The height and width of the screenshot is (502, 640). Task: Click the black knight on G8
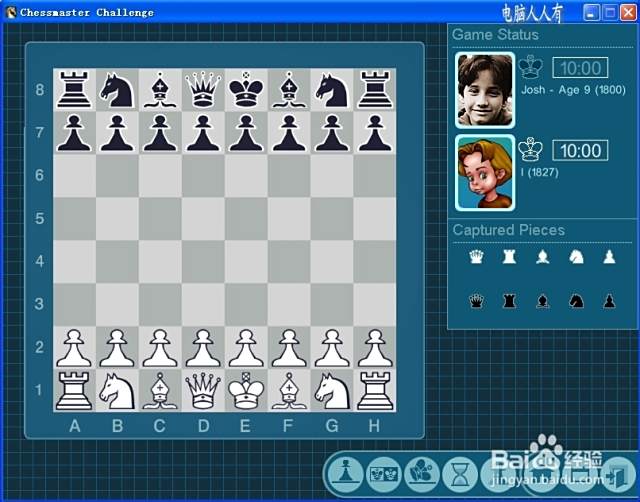pos(332,90)
